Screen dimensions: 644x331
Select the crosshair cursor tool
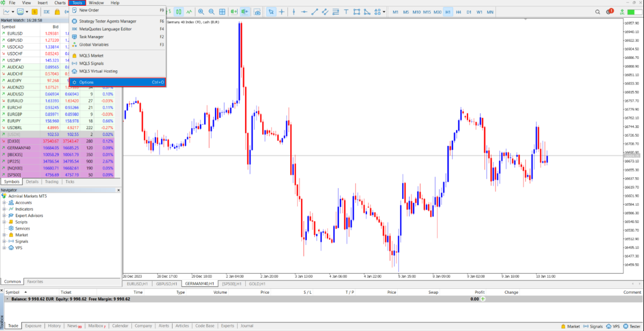point(282,12)
